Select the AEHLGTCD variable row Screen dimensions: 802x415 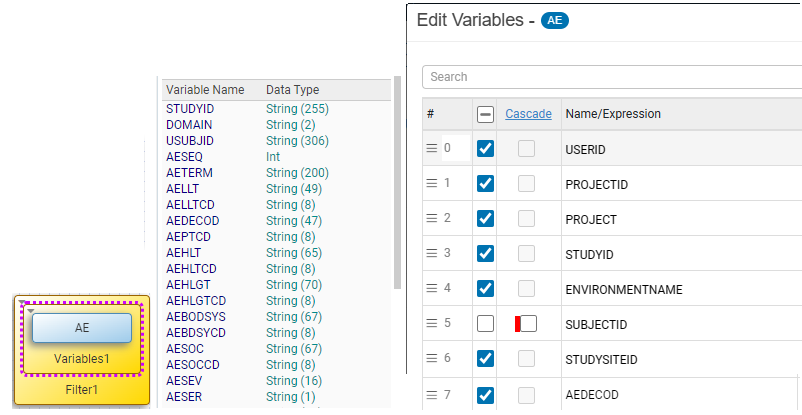pyautogui.click(x=276, y=300)
